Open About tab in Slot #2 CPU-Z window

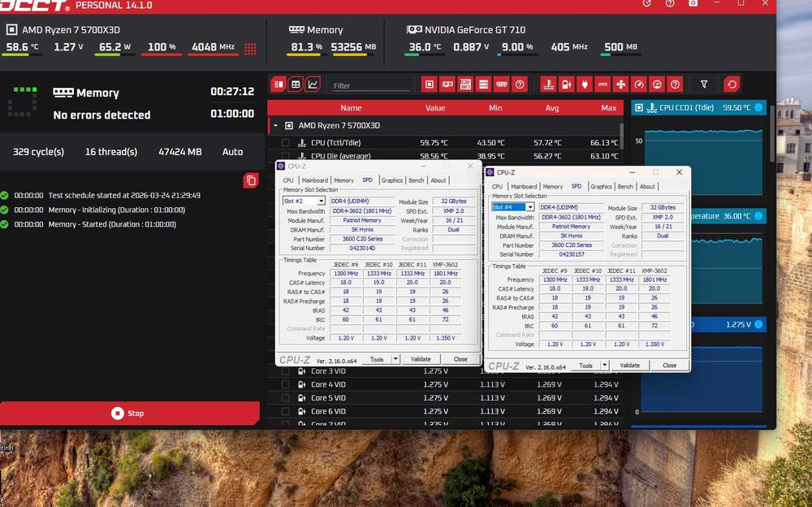coord(438,180)
